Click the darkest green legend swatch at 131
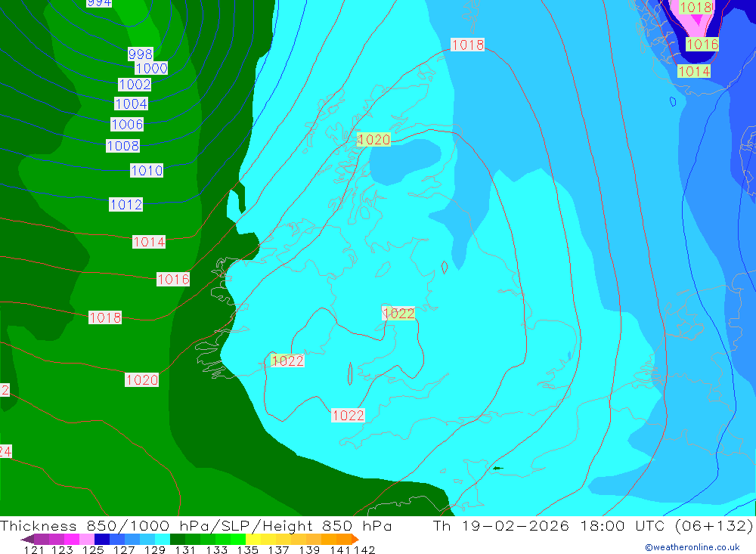This screenshot has width=756, height=554. click(178, 539)
